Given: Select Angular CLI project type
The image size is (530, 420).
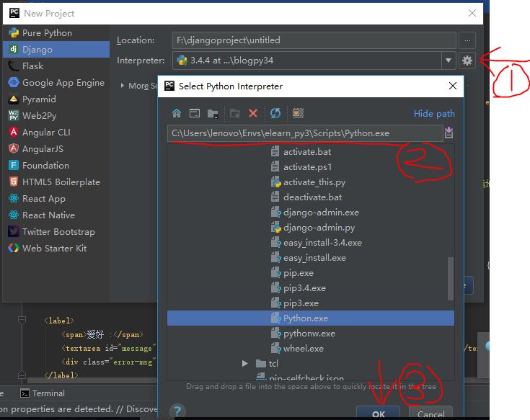Looking at the screenshot, I should coord(56,132).
